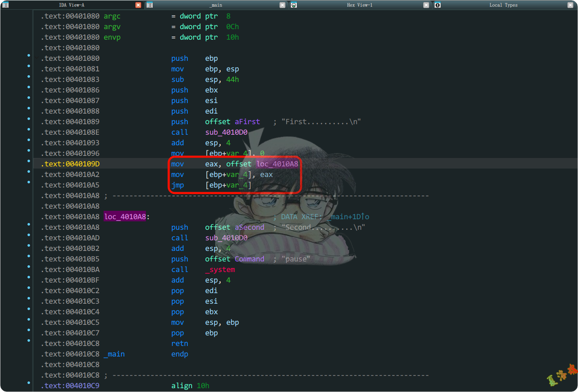Click the IDA View-A tab icon
The width and height of the screenshot is (578, 392).
(5, 5)
